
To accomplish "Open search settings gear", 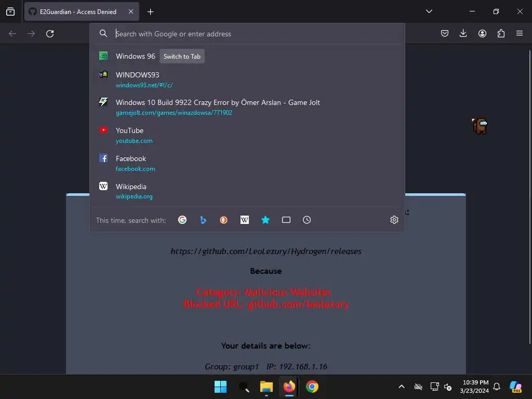I will click(394, 220).
